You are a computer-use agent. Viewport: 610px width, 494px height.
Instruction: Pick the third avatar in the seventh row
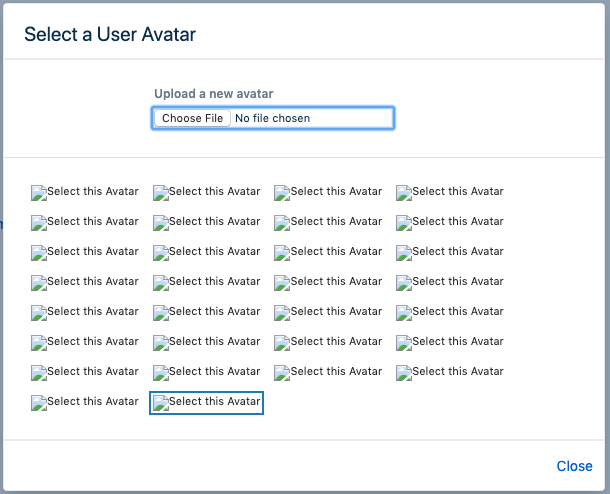(x=328, y=372)
